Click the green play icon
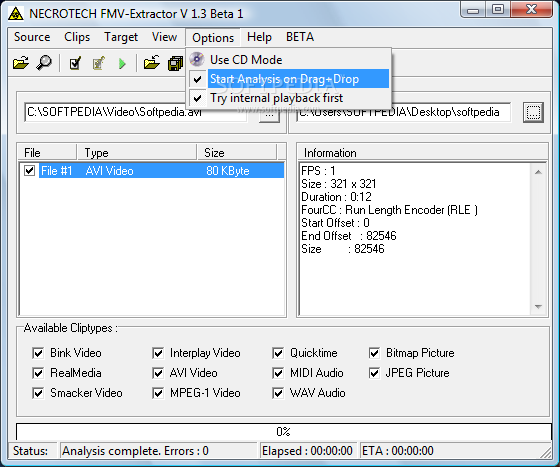 [122, 64]
